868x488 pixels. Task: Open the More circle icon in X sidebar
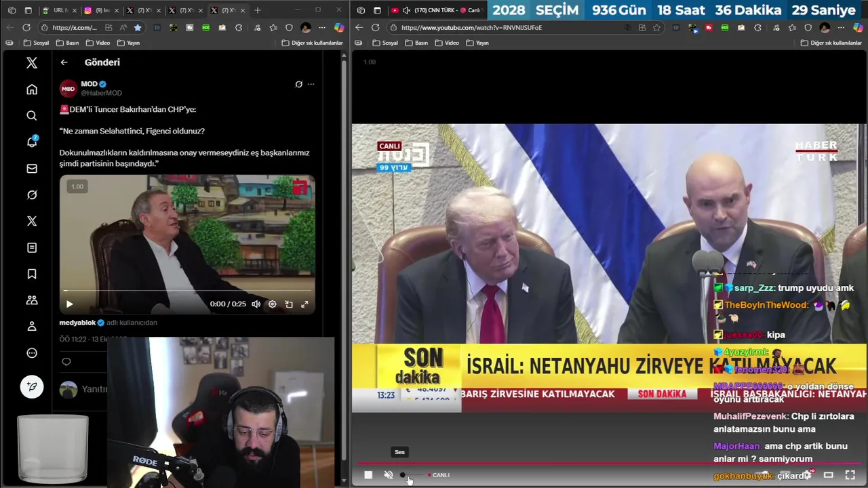click(32, 353)
